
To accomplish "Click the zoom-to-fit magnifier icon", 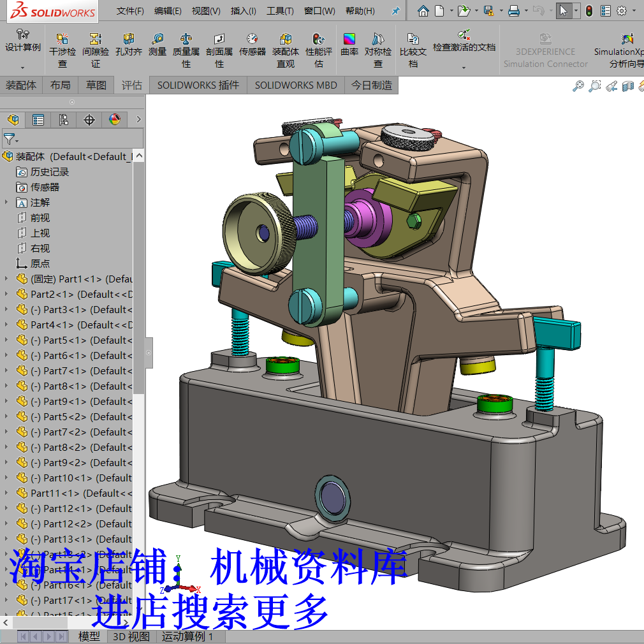I will pyautogui.click(x=577, y=85).
